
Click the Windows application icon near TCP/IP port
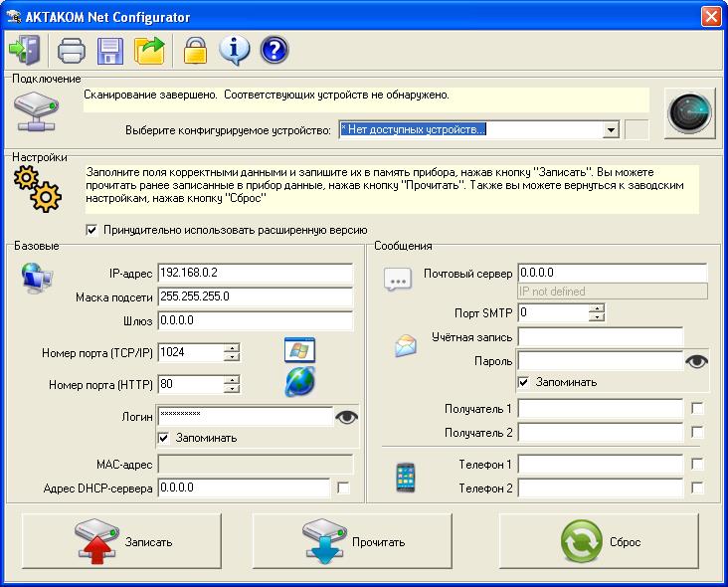[x=299, y=349]
